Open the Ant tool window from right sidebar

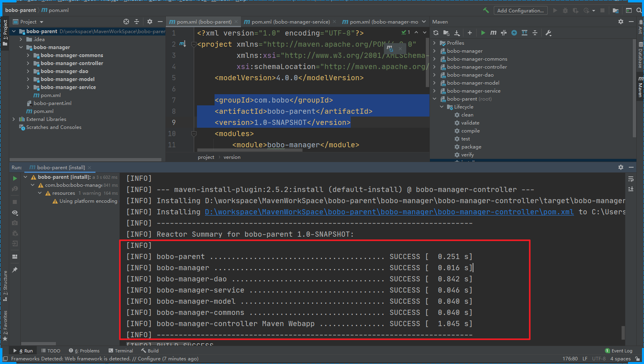640,26
